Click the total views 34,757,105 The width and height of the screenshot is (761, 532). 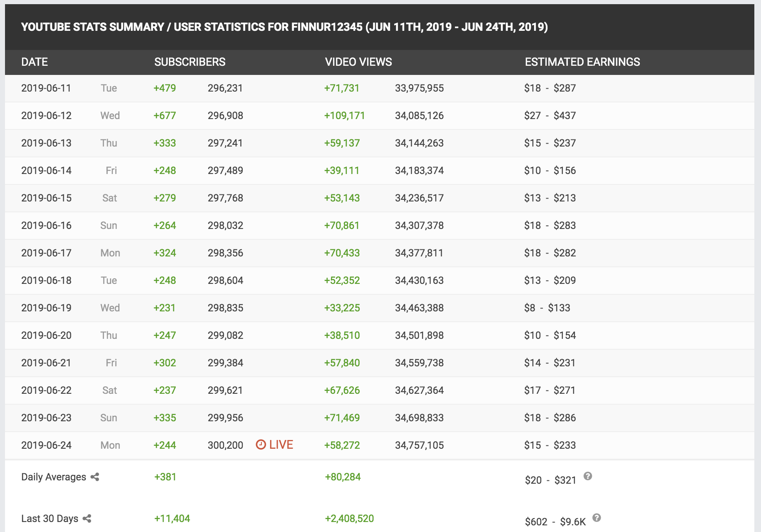(419, 445)
